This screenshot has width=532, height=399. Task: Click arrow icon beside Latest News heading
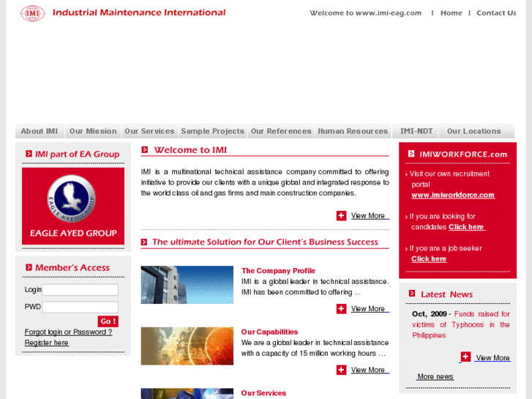pos(412,294)
